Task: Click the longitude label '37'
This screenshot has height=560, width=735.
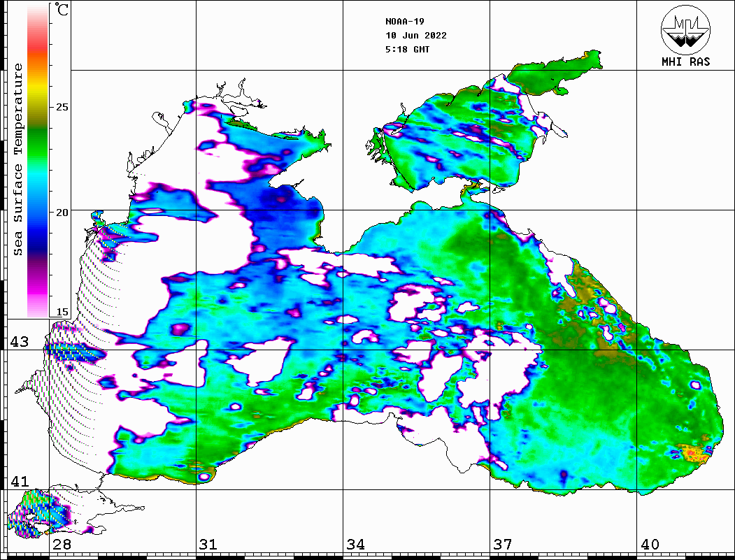Action: [x=503, y=544]
